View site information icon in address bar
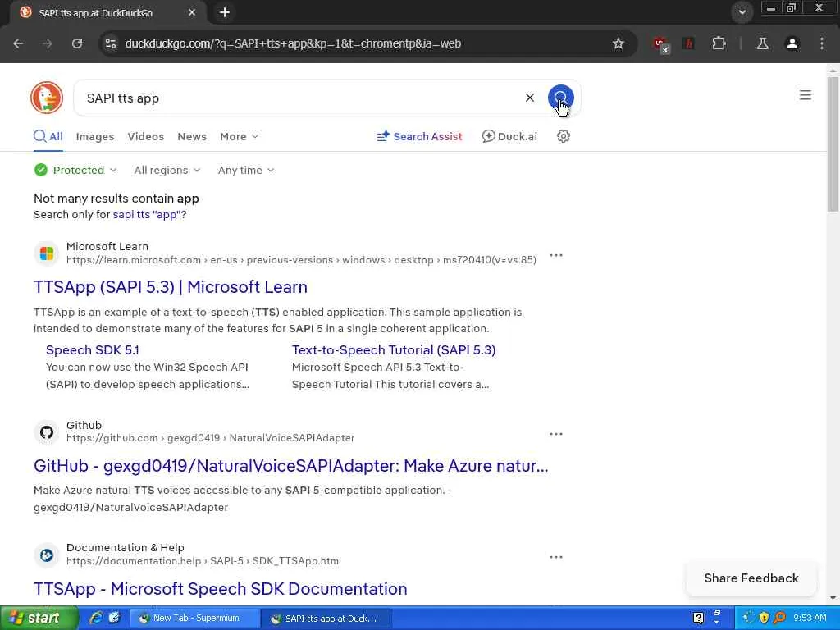Image resolution: width=840 pixels, height=630 pixels. point(111,43)
